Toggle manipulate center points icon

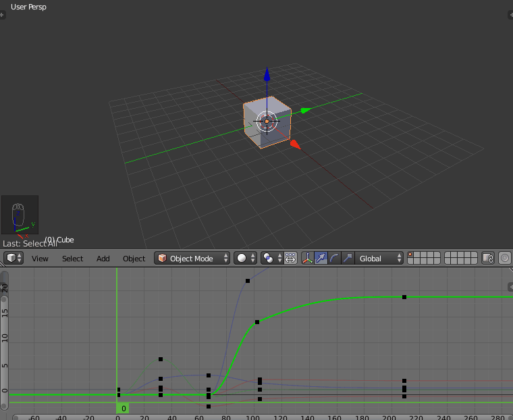click(x=290, y=259)
